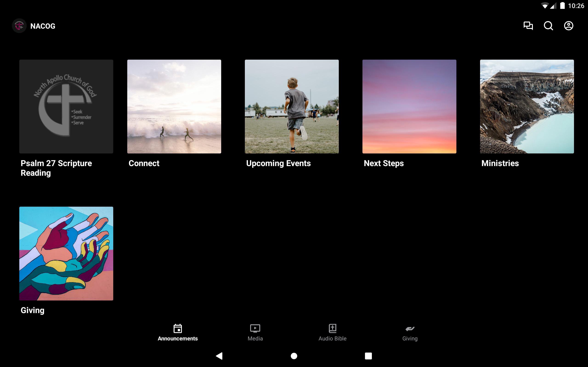The height and width of the screenshot is (367, 588).
Task: Tap the Audio Bible book icon
Action: click(x=332, y=328)
